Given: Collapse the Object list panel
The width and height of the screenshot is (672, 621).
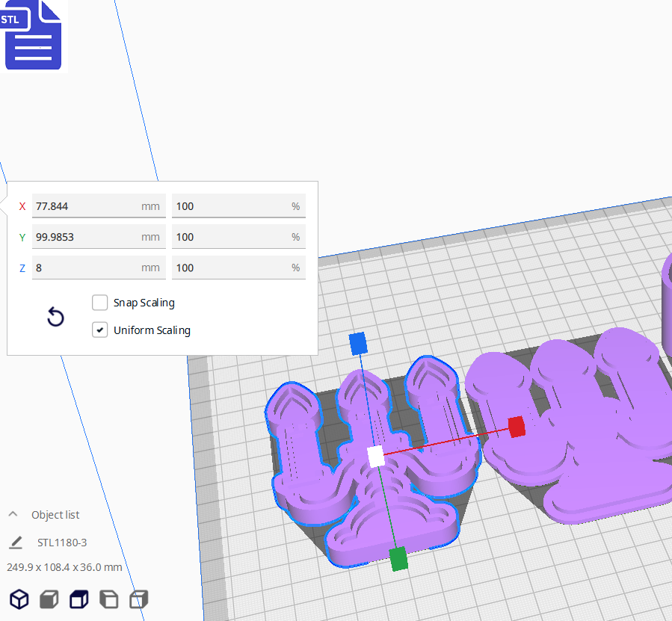Looking at the screenshot, I should [13, 514].
